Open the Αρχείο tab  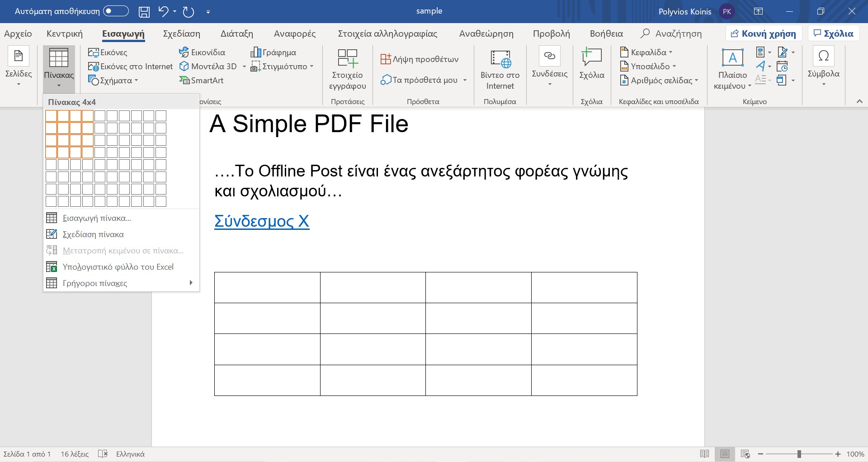click(x=18, y=33)
